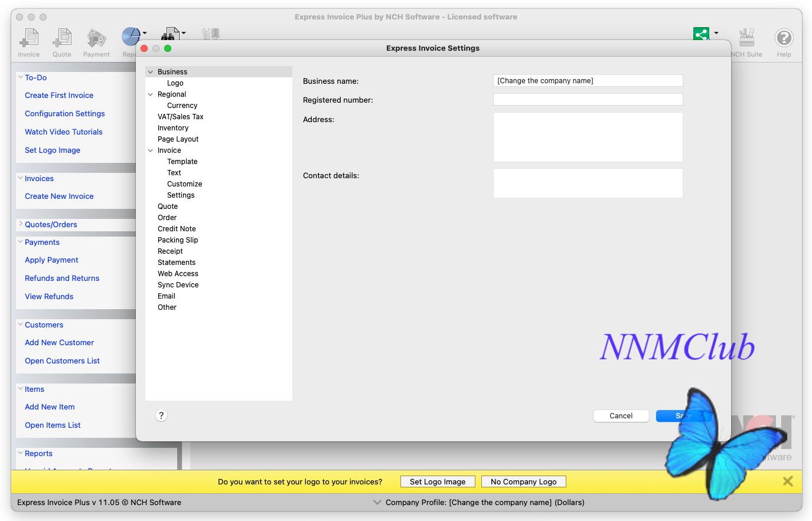Select the Email settings category
The width and height of the screenshot is (812, 521).
167,296
